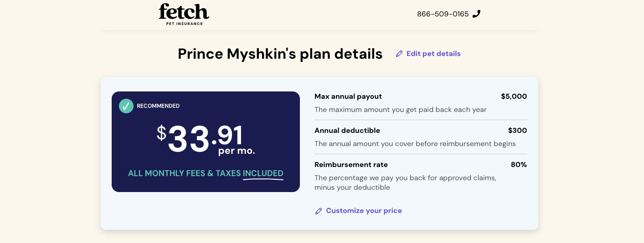Open the Customize your price link
The height and width of the screenshot is (243, 644).
(364, 211)
